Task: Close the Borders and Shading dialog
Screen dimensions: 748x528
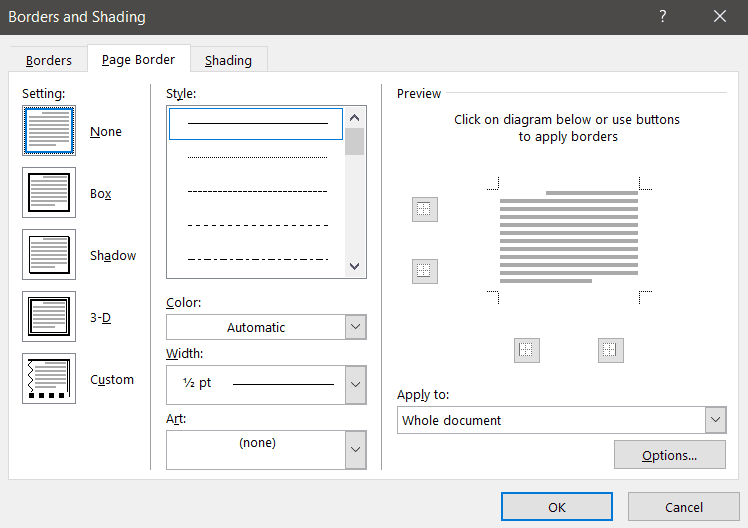Action: 719,17
